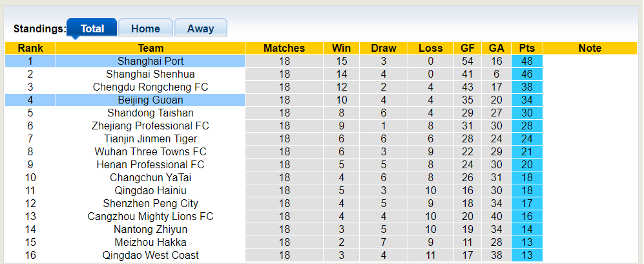Open the Home standings tab
This screenshot has height=264, width=644.
point(145,28)
